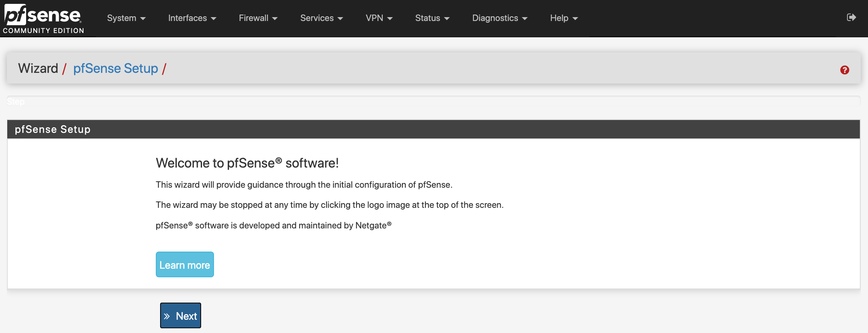Click the Learn more button
The width and height of the screenshot is (868, 333).
click(x=185, y=264)
